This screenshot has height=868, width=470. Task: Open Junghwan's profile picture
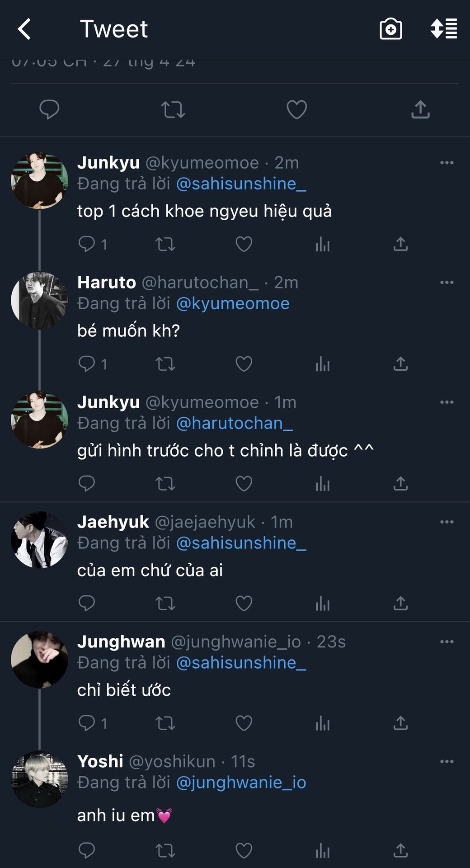40,660
